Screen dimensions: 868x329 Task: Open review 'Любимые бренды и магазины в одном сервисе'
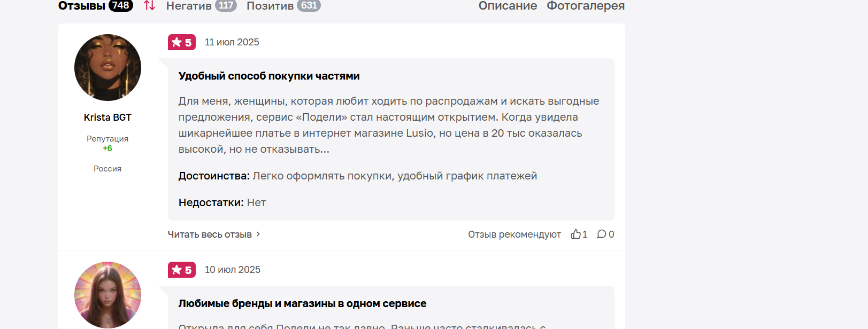click(x=303, y=303)
